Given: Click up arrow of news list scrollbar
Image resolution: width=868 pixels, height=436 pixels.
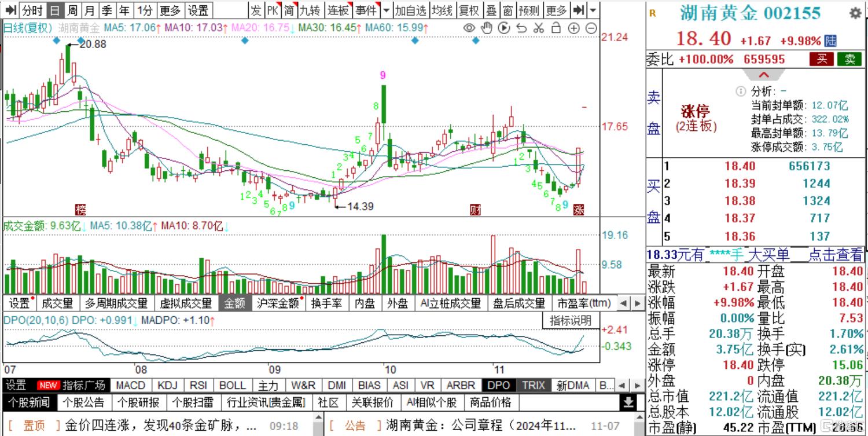Looking at the screenshot, I should (319, 418).
